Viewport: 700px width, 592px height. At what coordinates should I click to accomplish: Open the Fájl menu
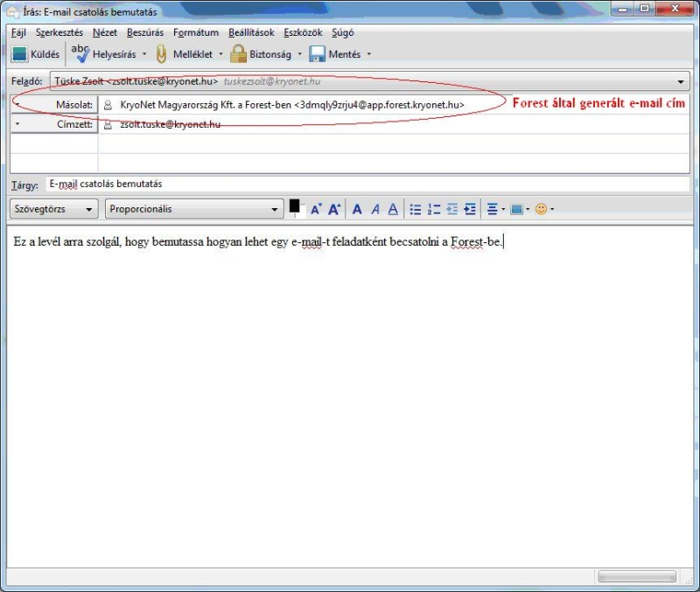click(x=18, y=32)
